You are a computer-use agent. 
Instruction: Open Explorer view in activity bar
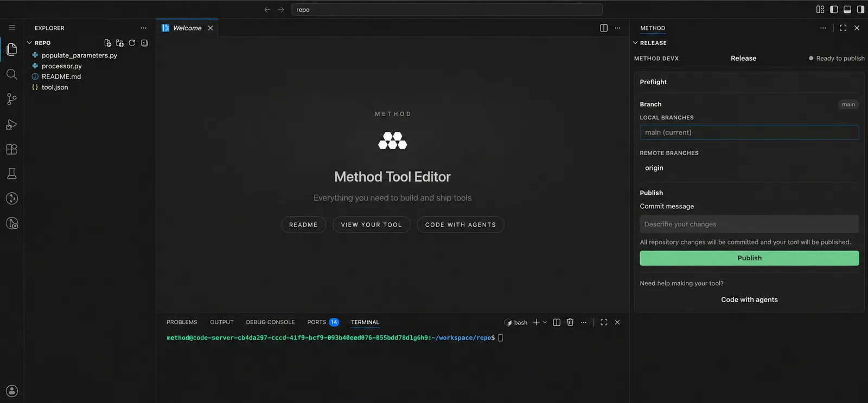[x=12, y=49]
